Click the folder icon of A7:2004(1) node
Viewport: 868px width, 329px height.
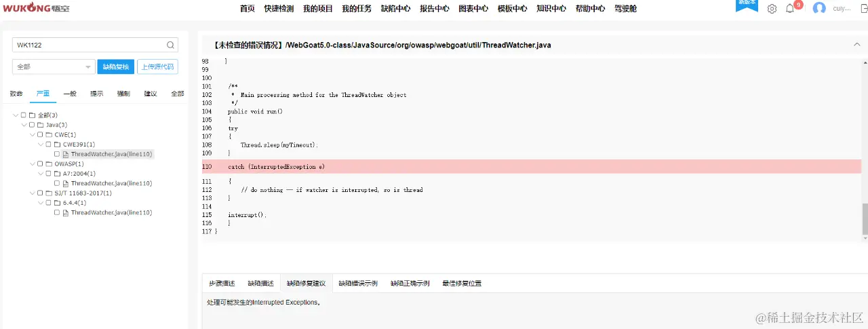click(x=56, y=174)
